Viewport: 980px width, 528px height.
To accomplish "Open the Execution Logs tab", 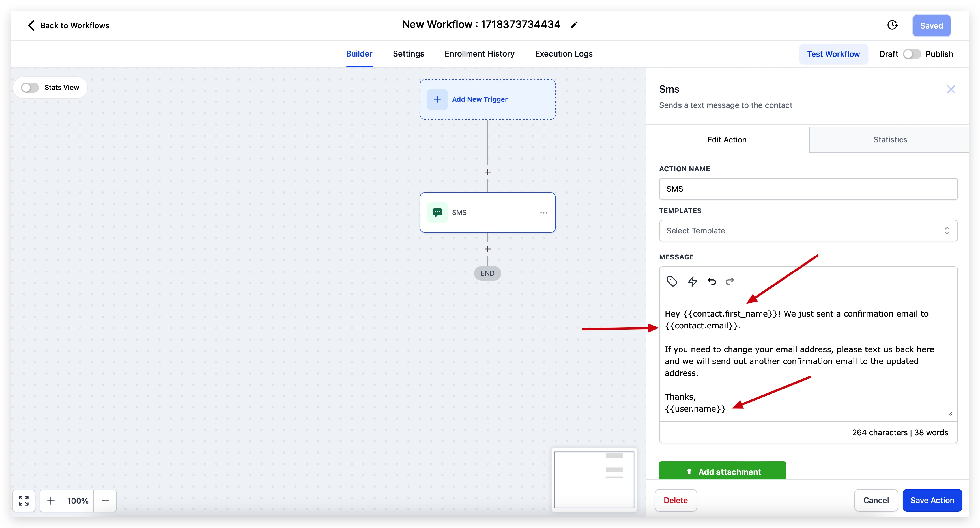I will tap(564, 54).
